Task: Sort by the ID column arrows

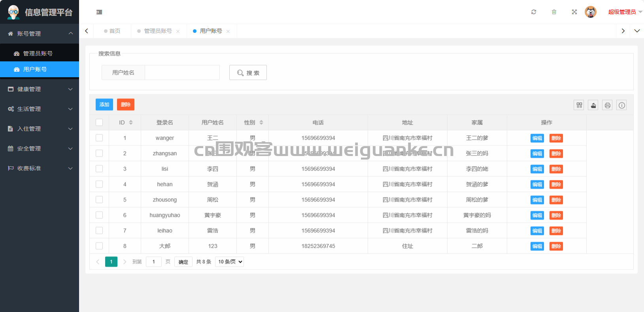Action: (131, 122)
